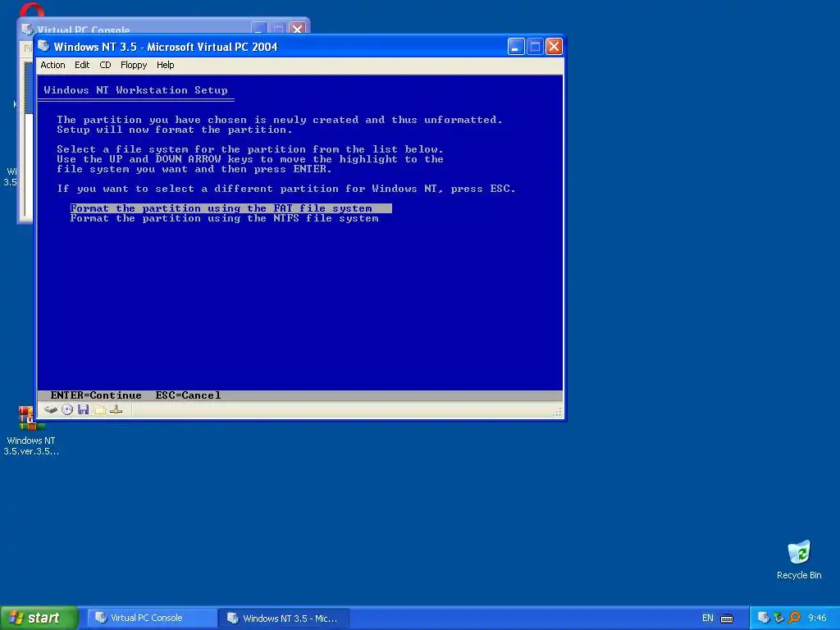This screenshot has height=630, width=840.
Task: Click the ENTER=Continue status text
Action: (x=96, y=395)
